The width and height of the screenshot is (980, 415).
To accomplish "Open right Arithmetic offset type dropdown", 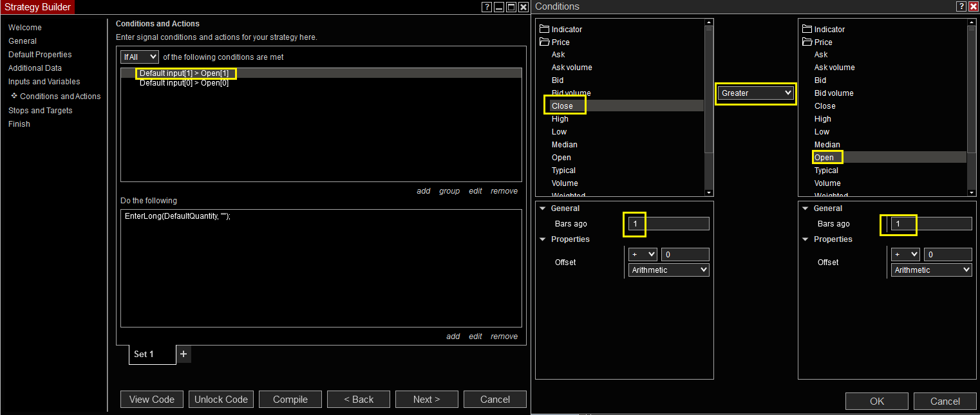I will coord(932,270).
